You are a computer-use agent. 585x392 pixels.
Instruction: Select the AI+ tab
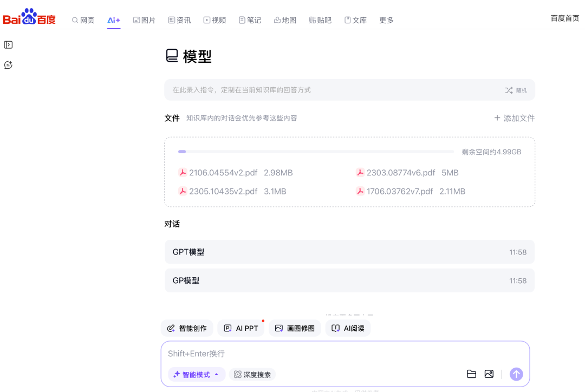click(114, 20)
